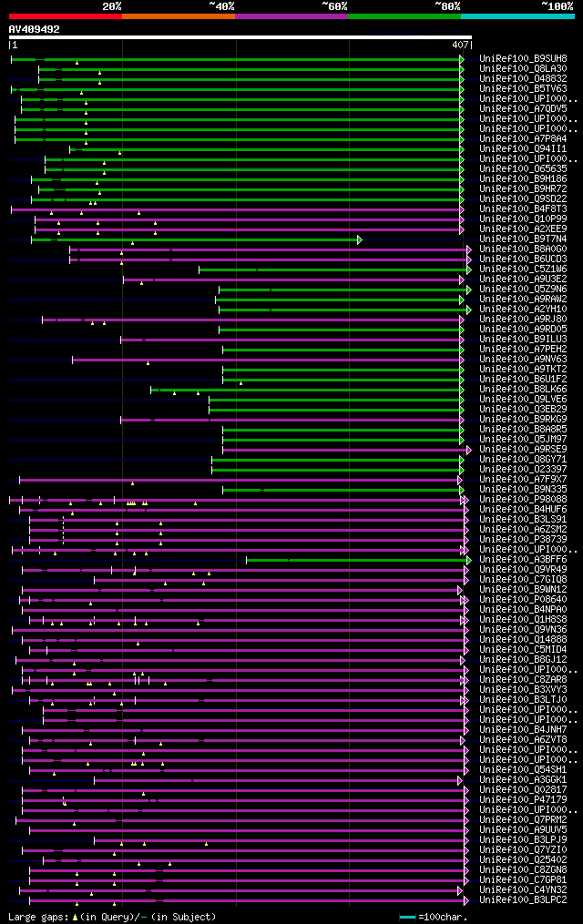Open hit UniRef100_O65635
This screenshot has height=924, width=583.
coord(523,169)
